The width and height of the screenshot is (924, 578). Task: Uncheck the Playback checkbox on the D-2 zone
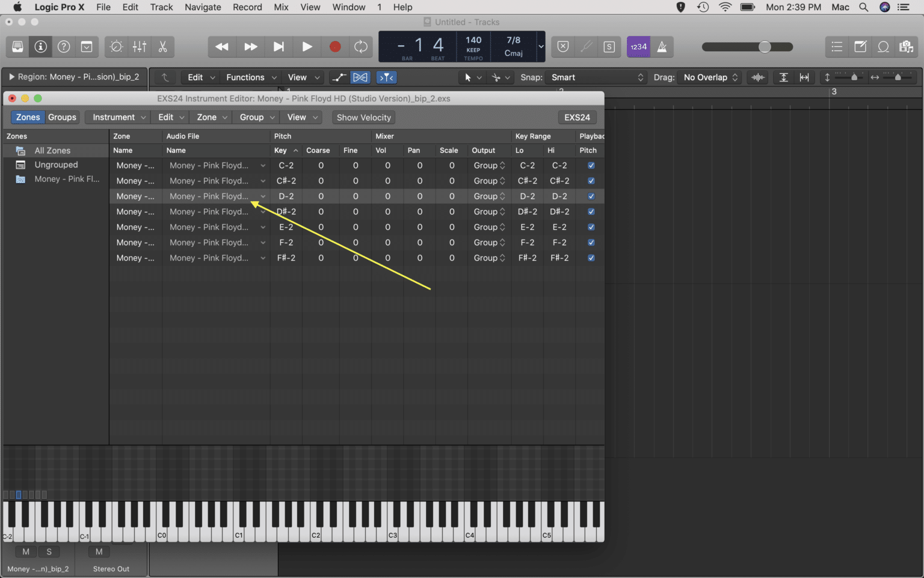pyautogui.click(x=591, y=196)
